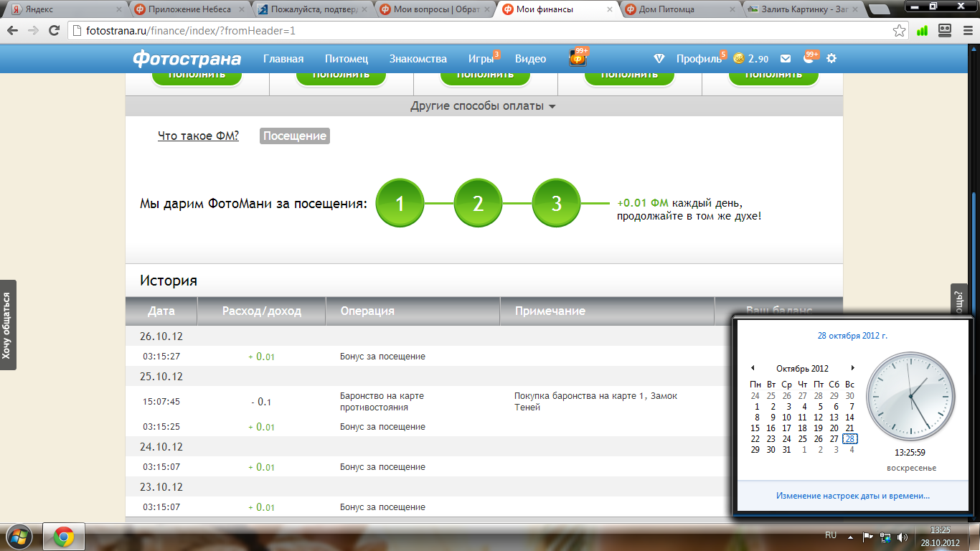Switch to the Залить Картинку tab
The height and width of the screenshot is (551, 980).
804,9
